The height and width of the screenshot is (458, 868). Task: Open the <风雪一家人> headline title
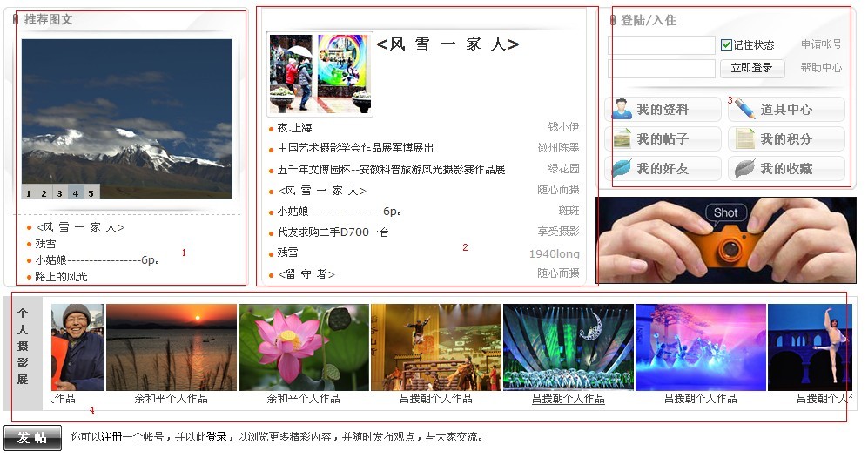447,44
